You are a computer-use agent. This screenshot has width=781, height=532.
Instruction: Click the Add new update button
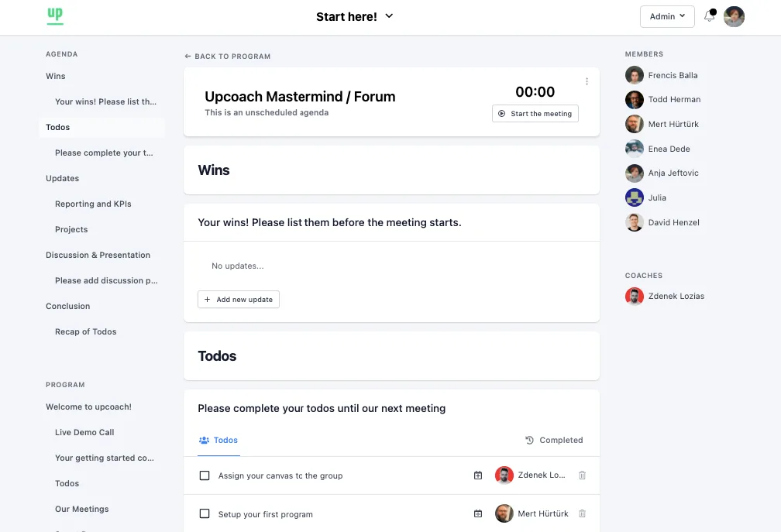pos(238,299)
